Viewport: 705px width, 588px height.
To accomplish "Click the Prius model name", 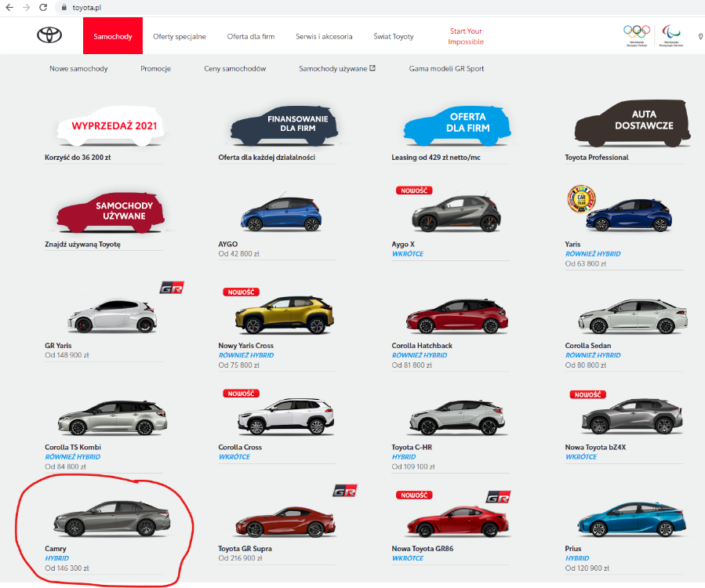I will (573, 549).
